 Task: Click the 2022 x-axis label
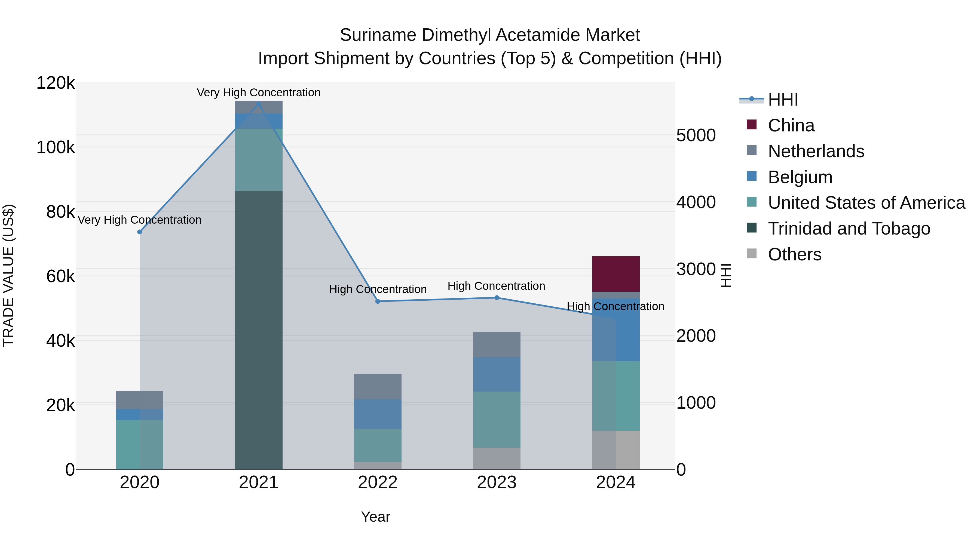378,482
